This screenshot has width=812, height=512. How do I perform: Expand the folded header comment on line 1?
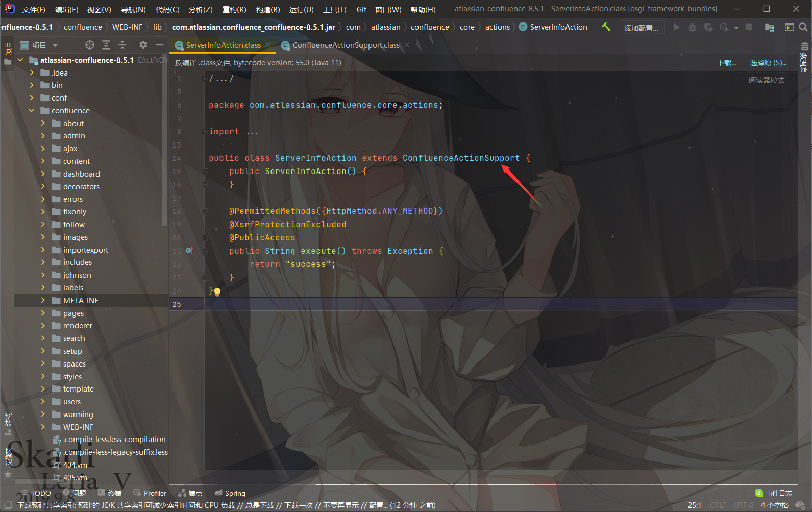tap(204, 78)
